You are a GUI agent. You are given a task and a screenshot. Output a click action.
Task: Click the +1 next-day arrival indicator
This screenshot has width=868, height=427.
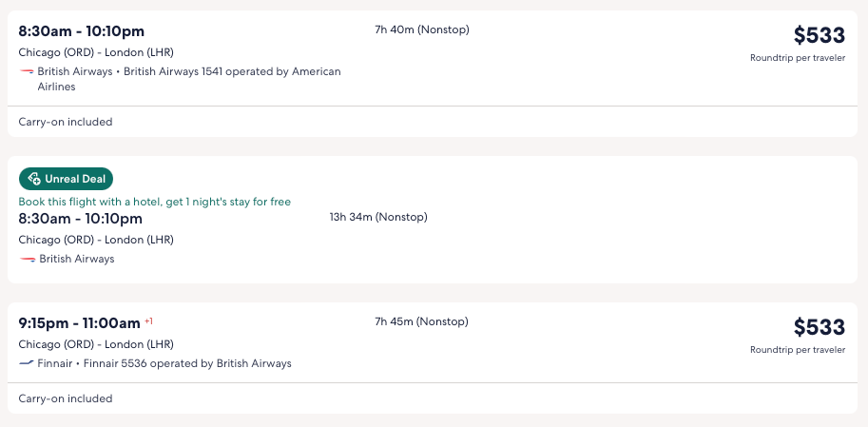point(148,320)
